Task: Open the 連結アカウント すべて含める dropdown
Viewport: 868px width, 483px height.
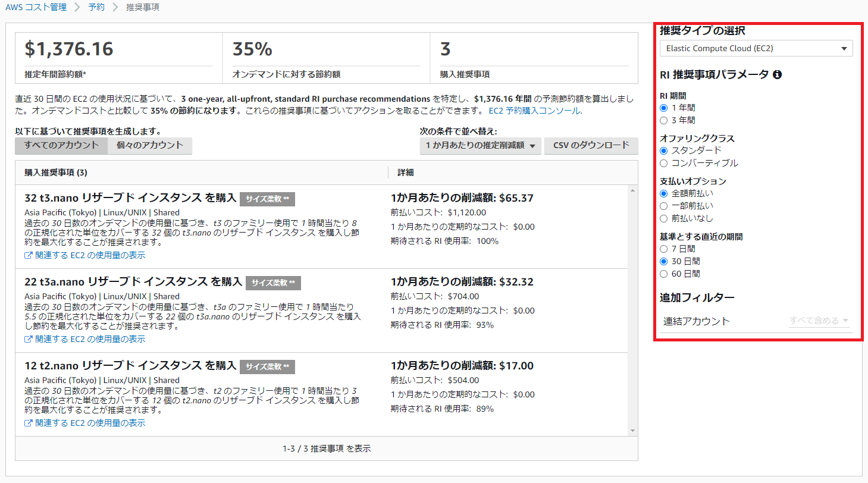Action: [819, 321]
